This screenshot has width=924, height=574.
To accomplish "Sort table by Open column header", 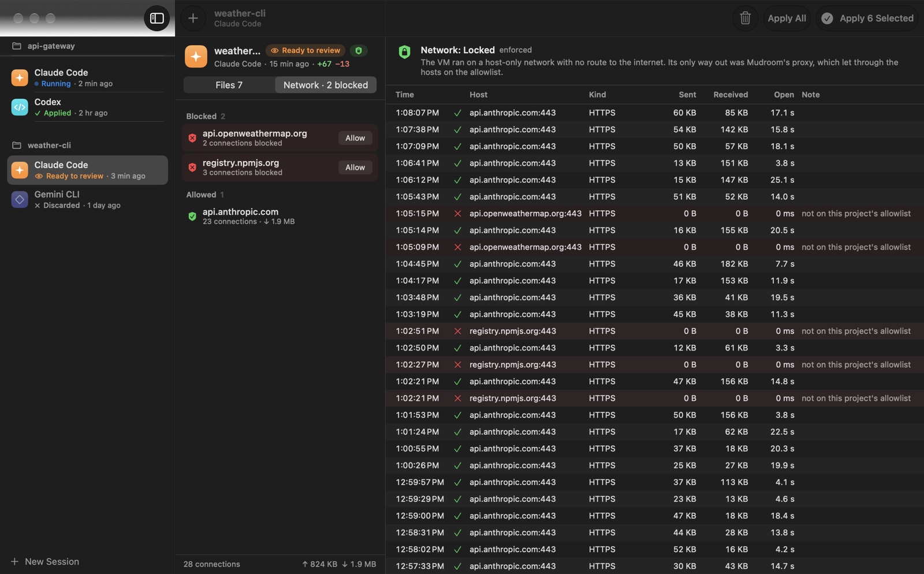I will [x=784, y=95].
